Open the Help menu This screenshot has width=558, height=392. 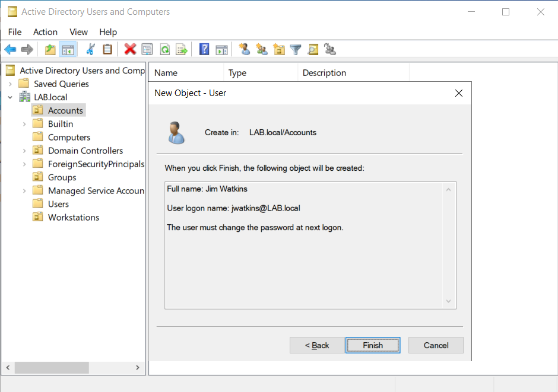click(x=108, y=32)
